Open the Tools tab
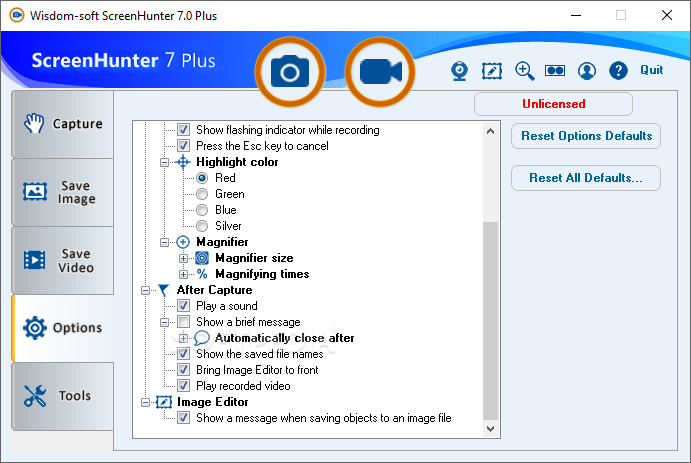Viewport: 691px width, 463px height. (63, 396)
